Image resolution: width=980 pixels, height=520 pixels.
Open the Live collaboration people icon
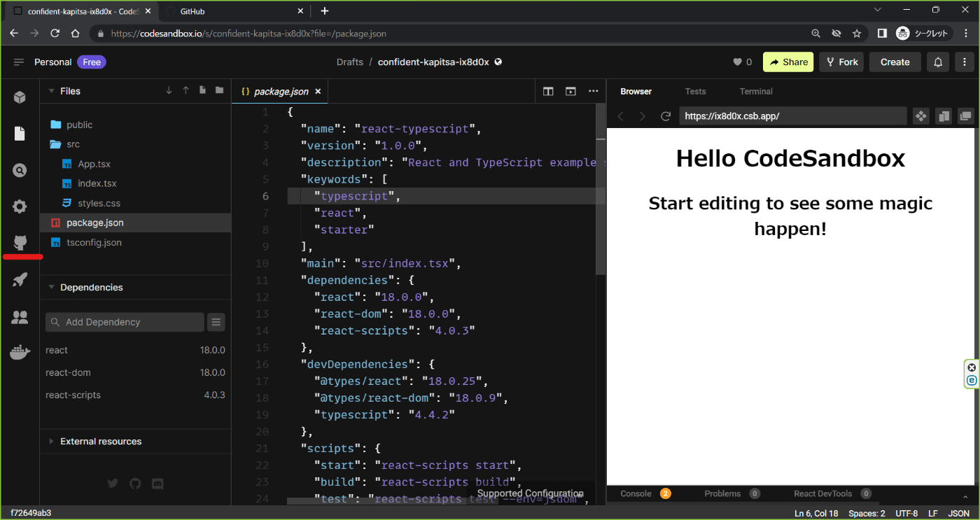point(20,317)
